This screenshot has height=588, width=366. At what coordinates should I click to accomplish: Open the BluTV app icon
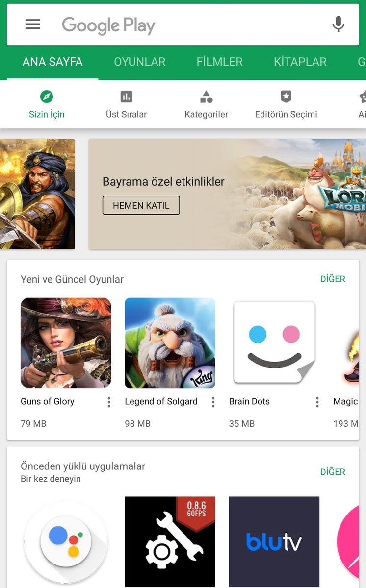tap(274, 541)
